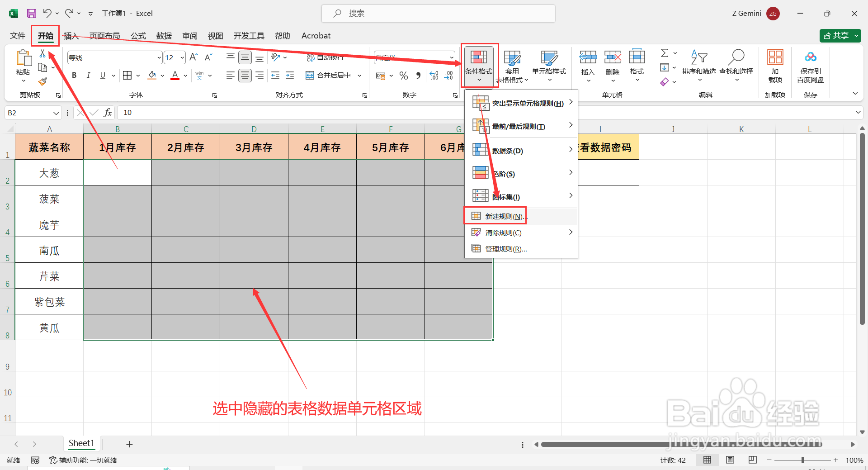
Task: Click the 保存到百度网盘 cloud icon
Action: click(811, 57)
